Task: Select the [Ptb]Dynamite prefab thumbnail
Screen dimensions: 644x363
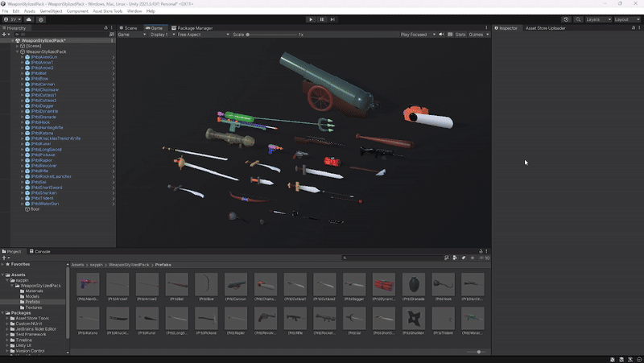Action: [384, 284]
